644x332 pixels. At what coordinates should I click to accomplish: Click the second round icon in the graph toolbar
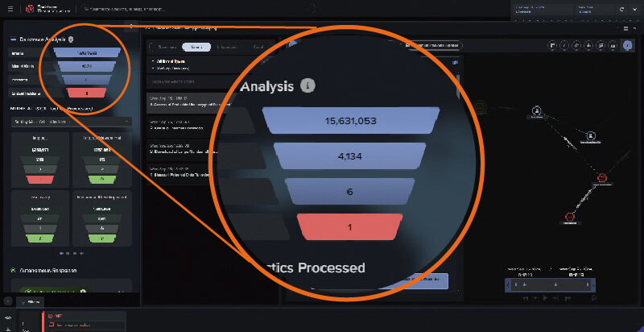coord(564,45)
